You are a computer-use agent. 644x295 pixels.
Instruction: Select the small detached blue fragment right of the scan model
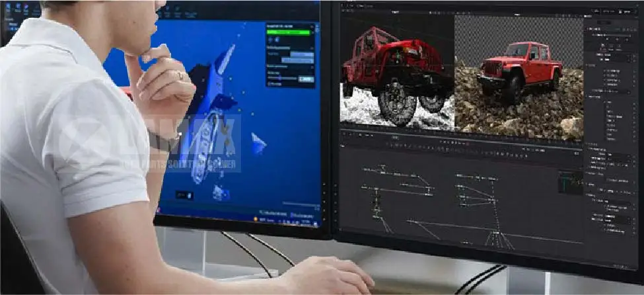[x=258, y=144]
